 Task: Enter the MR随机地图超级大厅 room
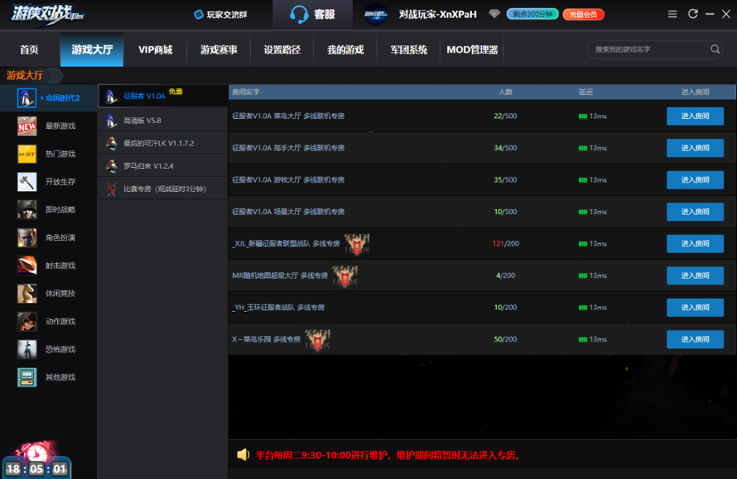coord(695,275)
